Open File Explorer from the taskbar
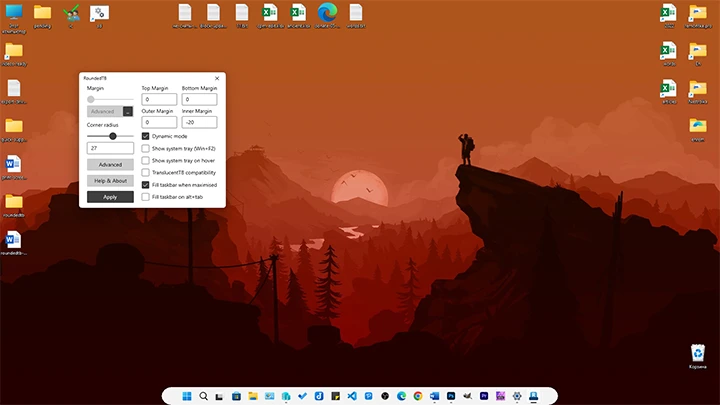Screen dimensions: 720x405 pos(253,396)
